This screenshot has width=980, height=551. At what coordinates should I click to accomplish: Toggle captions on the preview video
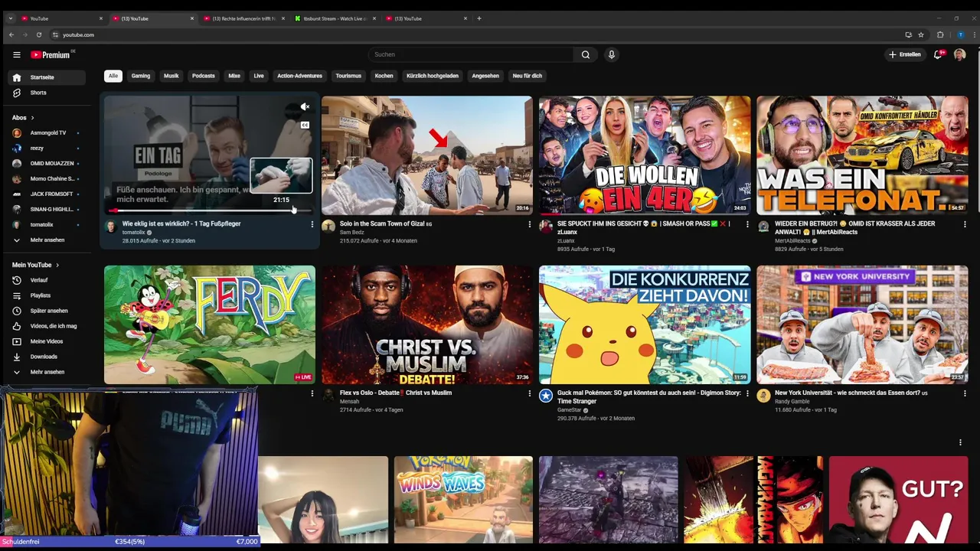305,125
